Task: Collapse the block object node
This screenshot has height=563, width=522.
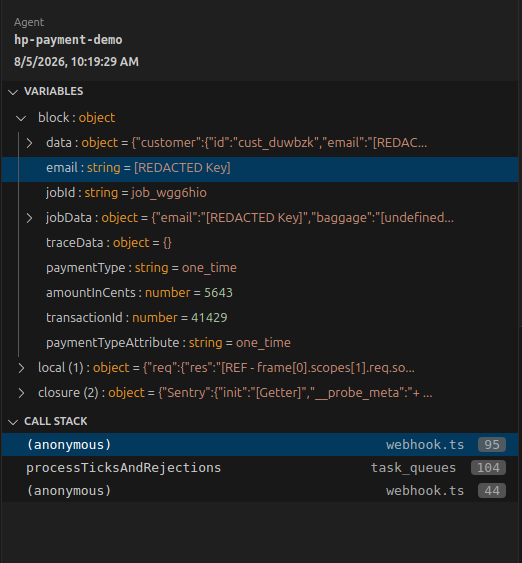Action: point(21,118)
